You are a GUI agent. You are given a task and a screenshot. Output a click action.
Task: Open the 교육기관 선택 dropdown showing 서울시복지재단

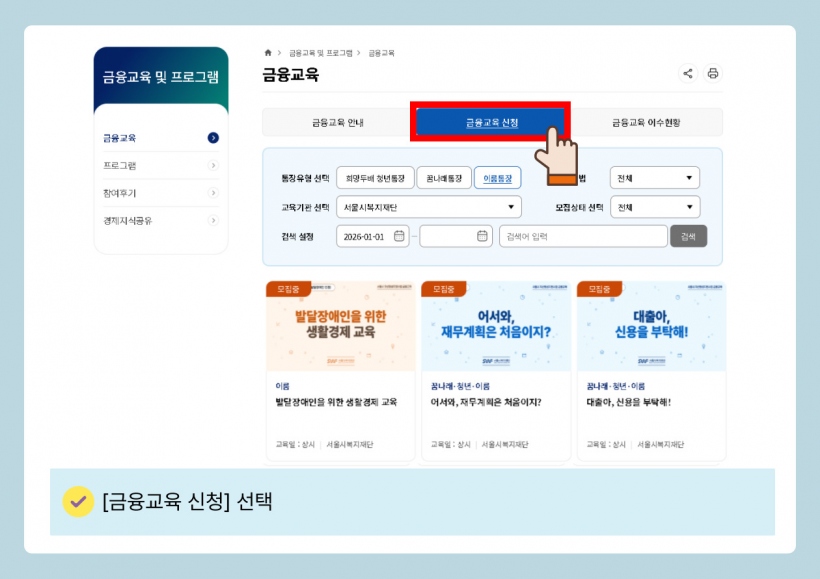pos(428,207)
